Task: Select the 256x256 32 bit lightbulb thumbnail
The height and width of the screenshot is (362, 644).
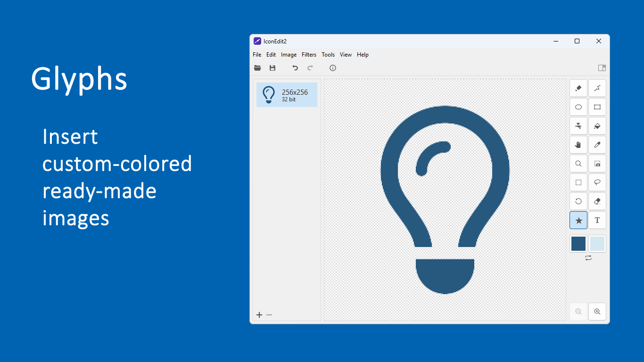Action: 287,95
